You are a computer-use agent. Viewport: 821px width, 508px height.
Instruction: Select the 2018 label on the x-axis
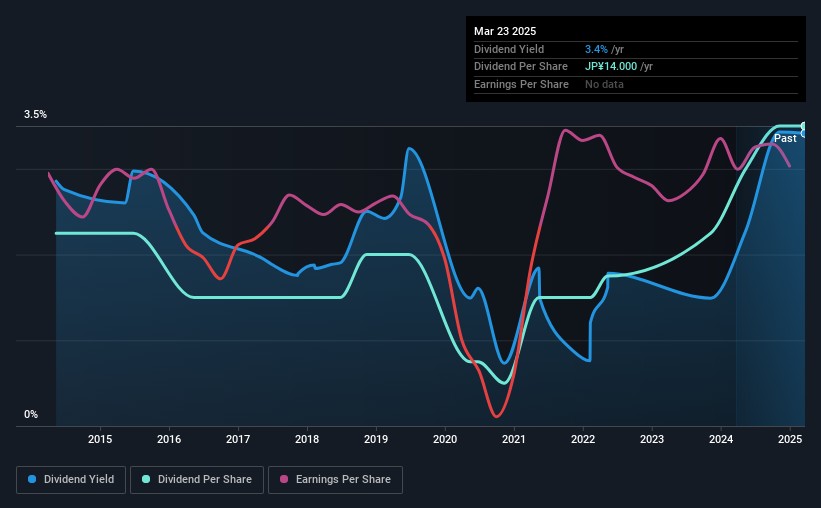[x=307, y=439]
